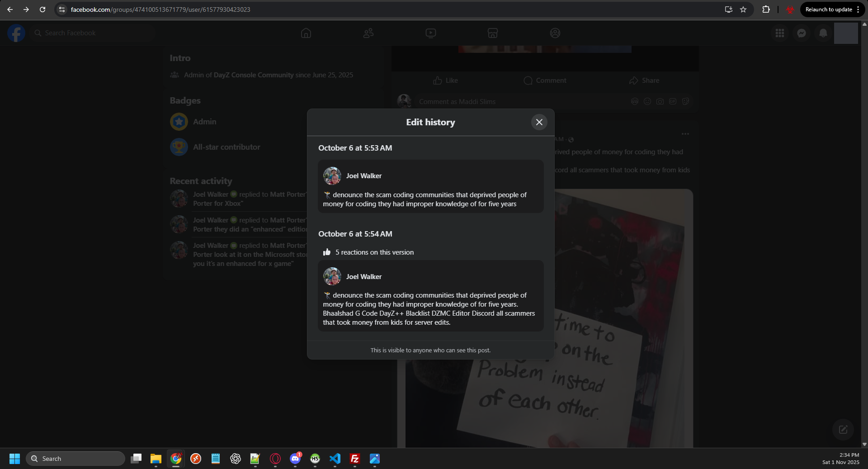The width and height of the screenshot is (868, 469).
Task: Reload the Facebook page
Action: (42, 9)
